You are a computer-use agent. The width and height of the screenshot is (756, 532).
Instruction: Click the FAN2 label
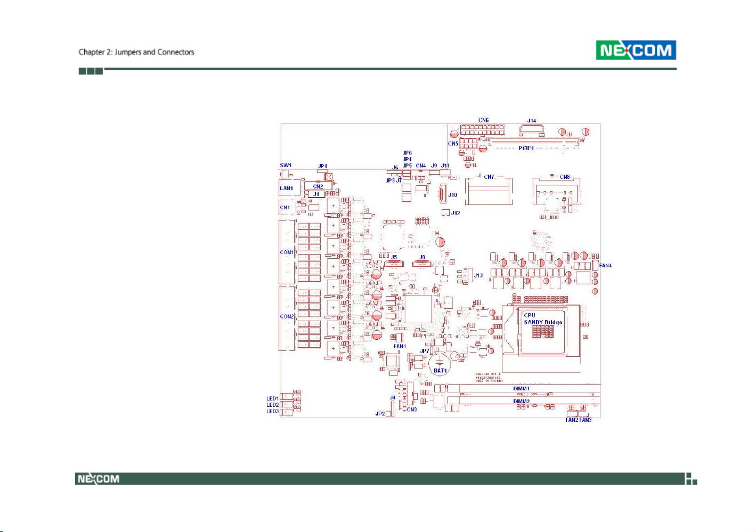(572, 420)
